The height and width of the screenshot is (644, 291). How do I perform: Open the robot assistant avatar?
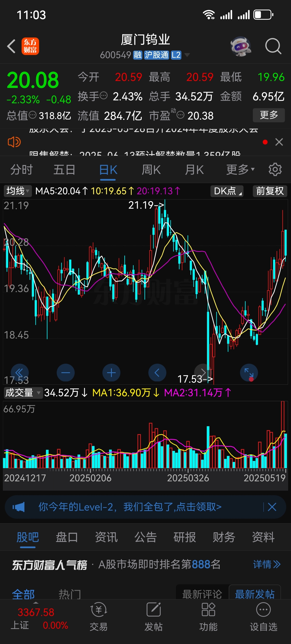tap(241, 46)
